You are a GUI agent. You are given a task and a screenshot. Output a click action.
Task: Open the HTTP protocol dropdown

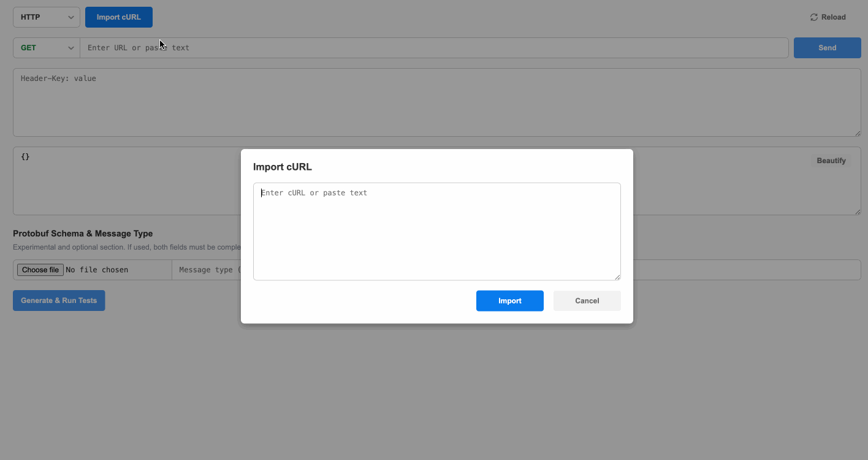tap(47, 17)
